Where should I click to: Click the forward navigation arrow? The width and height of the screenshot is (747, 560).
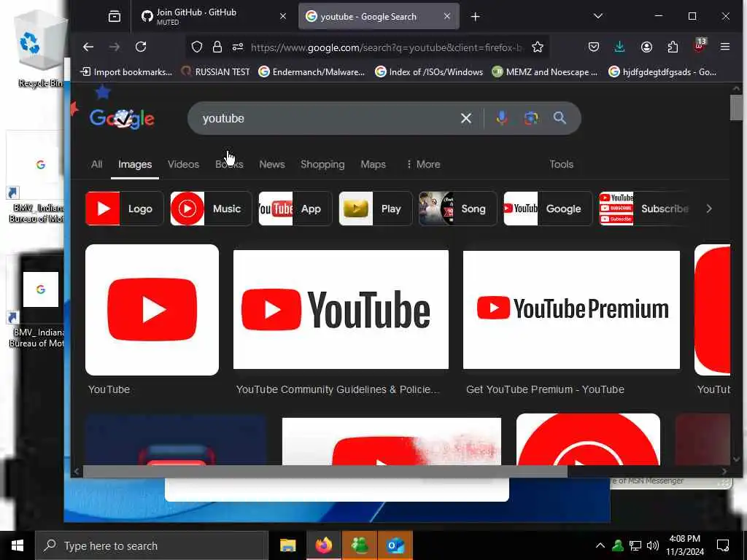pyautogui.click(x=115, y=47)
